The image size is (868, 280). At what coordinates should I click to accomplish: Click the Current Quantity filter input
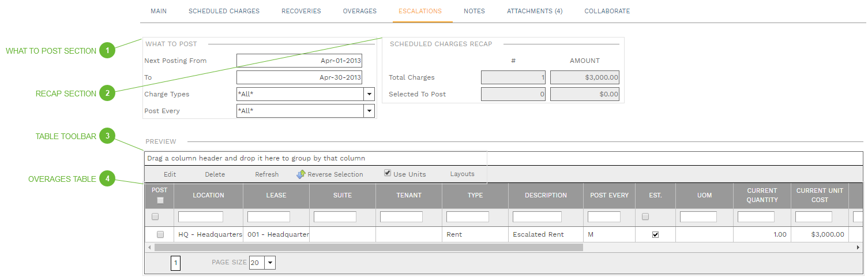pos(756,217)
